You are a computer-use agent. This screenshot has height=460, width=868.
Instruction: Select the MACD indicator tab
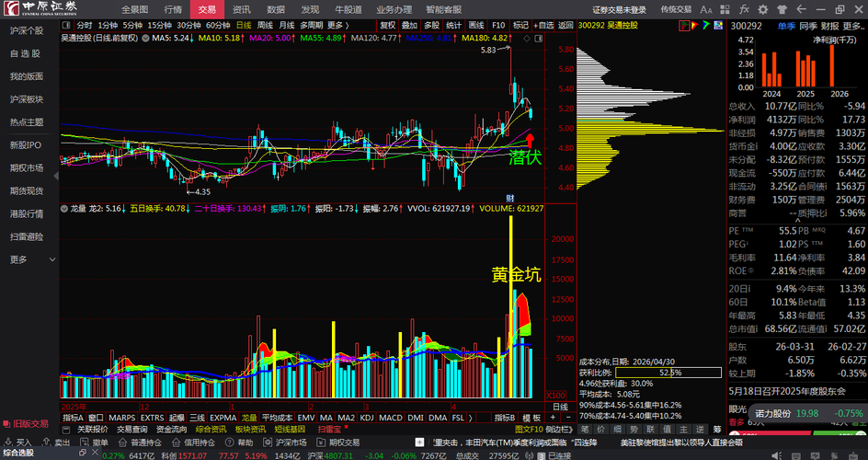(391, 418)
